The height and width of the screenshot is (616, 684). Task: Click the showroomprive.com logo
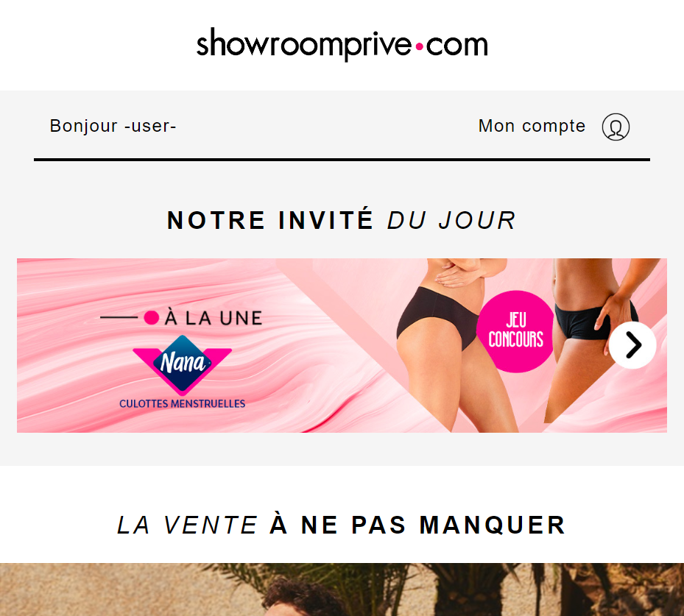tap(342, 44)
